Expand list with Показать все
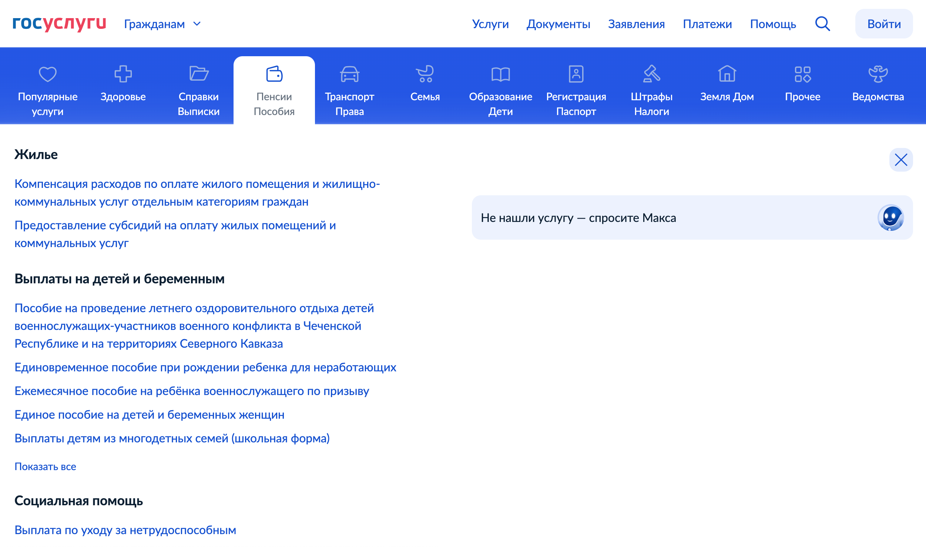 tap(46, 466)
